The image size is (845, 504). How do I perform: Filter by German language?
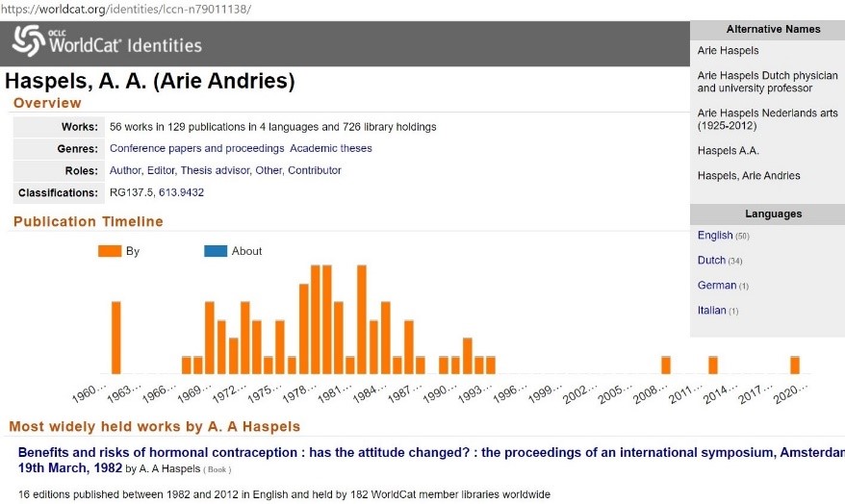(x=717, y=286)
